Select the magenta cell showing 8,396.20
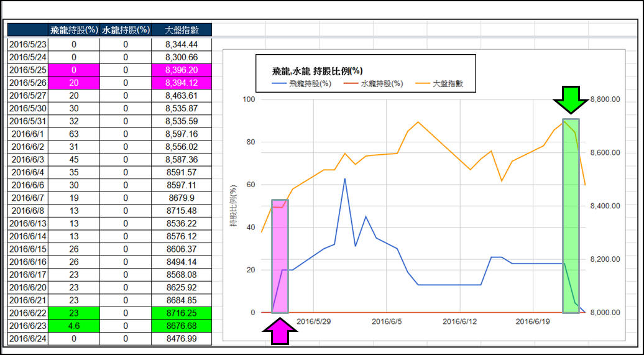Viewport: 644px width, 355px height. coord(182,70)
